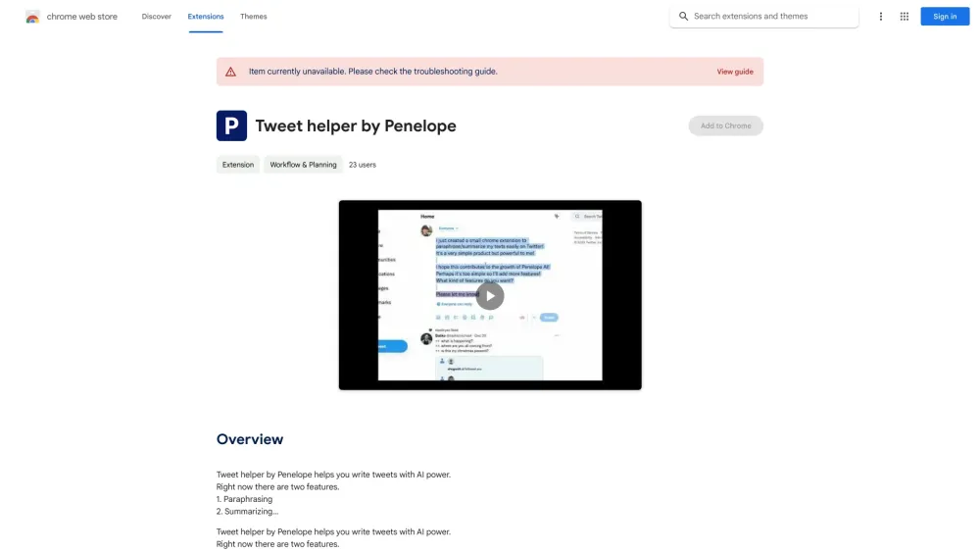
Task: Open the three-dot more options menu
Action: pos(881,17)
